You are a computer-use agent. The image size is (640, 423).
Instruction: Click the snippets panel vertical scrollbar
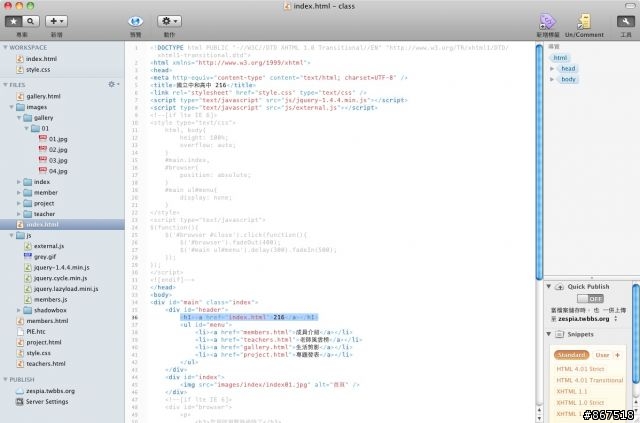click(636, 334)
